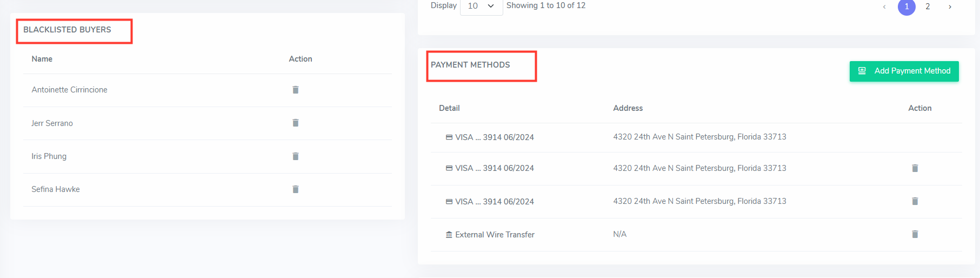
Task: Click the Address column header in Payment Methods
Action: pos(628,108)
